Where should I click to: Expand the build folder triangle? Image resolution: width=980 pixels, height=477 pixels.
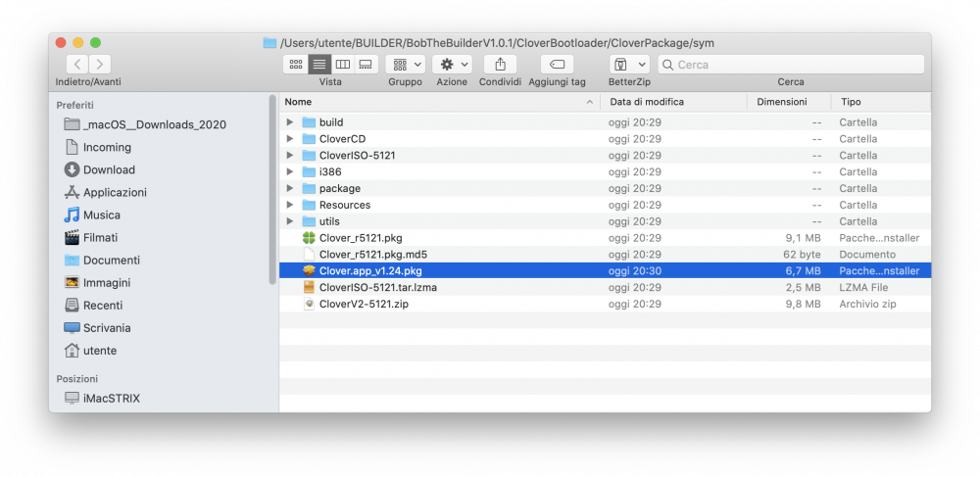click(x=289, y=122)
